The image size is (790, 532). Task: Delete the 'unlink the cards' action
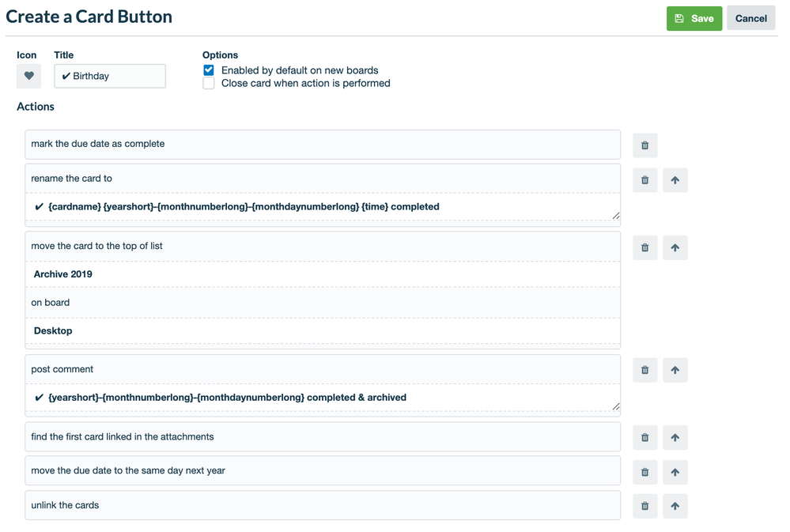tap(644, 505)
